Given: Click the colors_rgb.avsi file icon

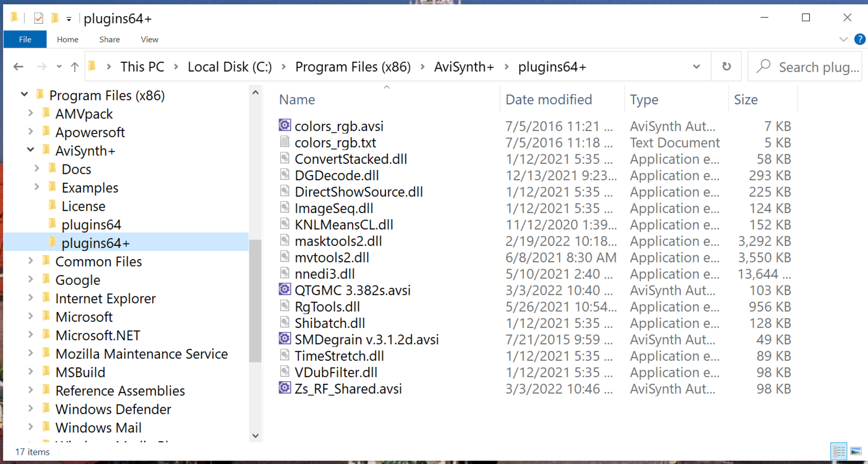Looking at the screenshot, I should tap(285, 125).
